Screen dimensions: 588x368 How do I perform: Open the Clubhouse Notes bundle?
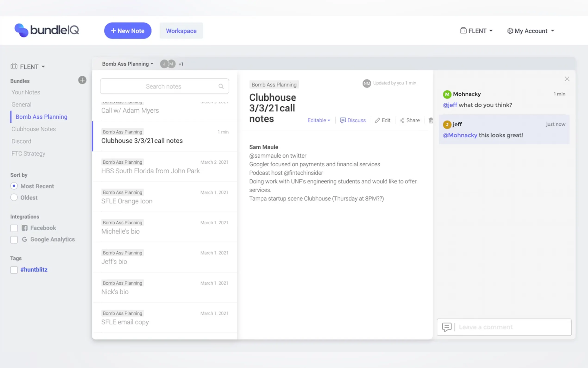pyautogui.click(x=34, y=129)
